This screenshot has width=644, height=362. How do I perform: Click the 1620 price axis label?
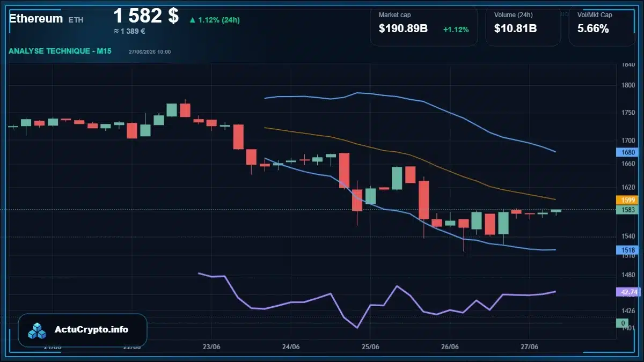click(x=628, y=187)
